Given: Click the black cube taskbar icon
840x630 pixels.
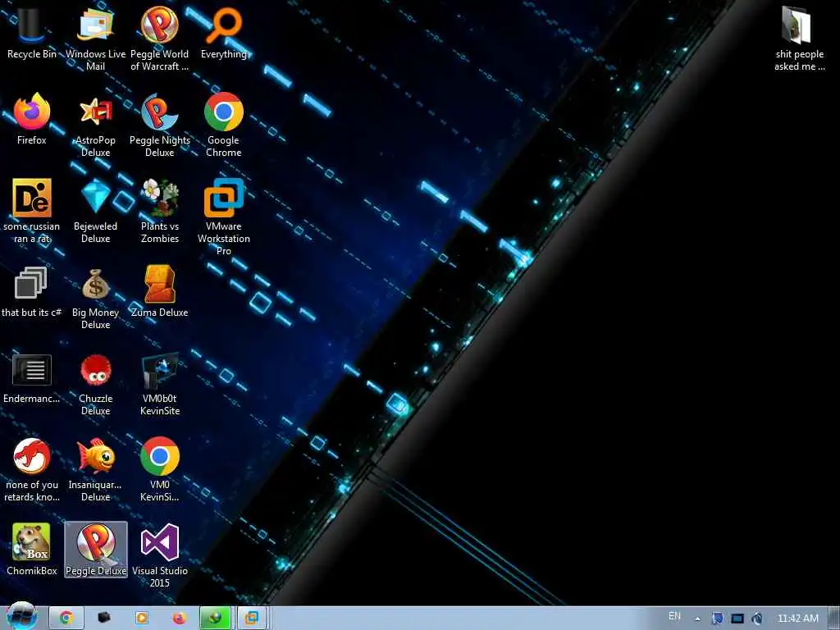Looking at the screenshot, I should pyautogui.click(x=104, y=618).
